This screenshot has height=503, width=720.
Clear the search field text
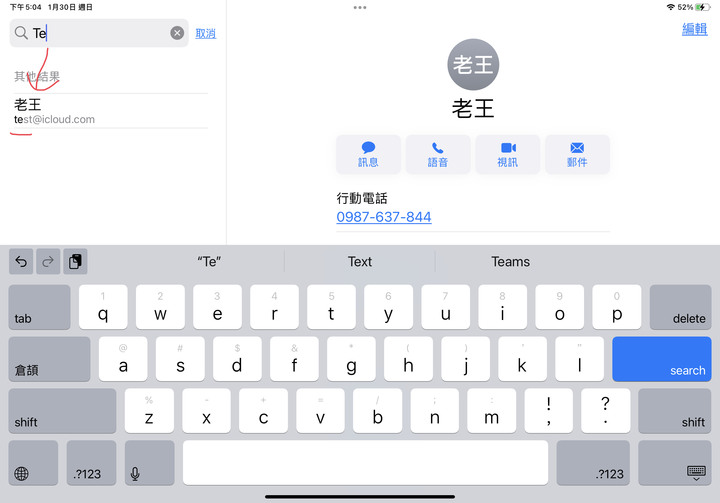click(177, 33)
